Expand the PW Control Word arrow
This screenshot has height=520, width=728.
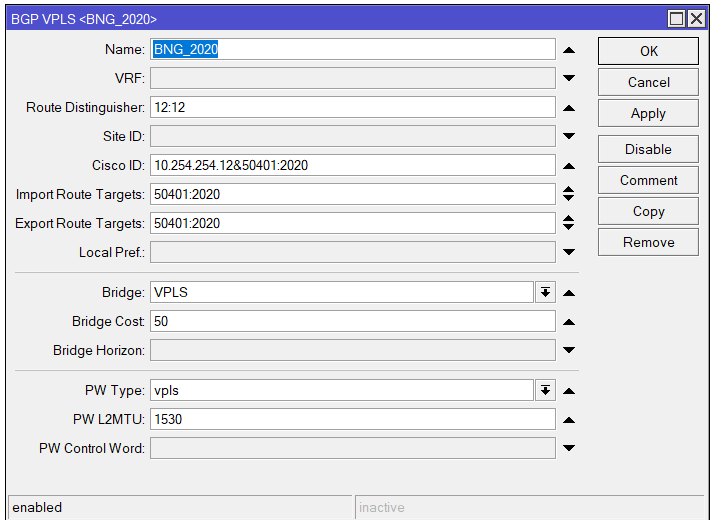coord(569,448)
